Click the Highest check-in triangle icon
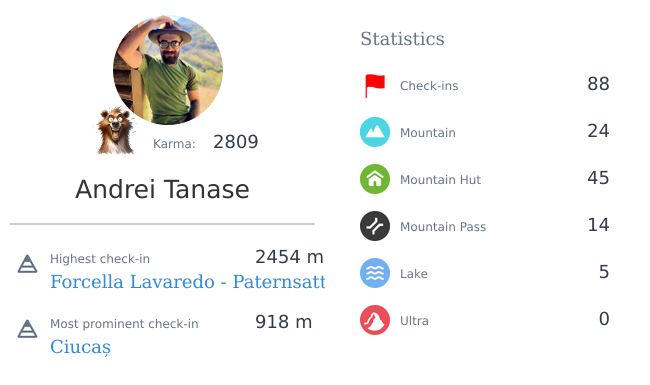 point(27,264)
